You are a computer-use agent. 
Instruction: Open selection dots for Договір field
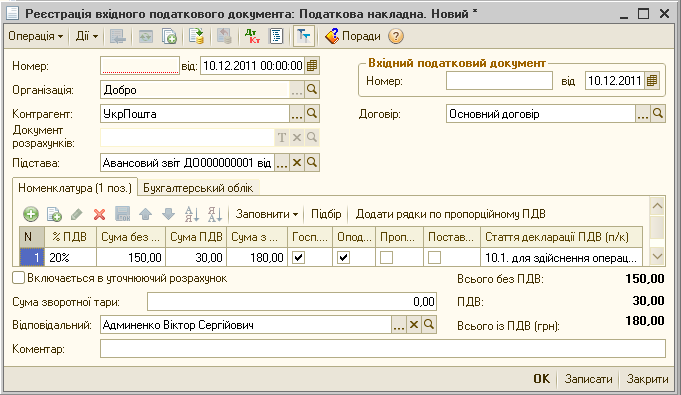[x=643, y=114]
